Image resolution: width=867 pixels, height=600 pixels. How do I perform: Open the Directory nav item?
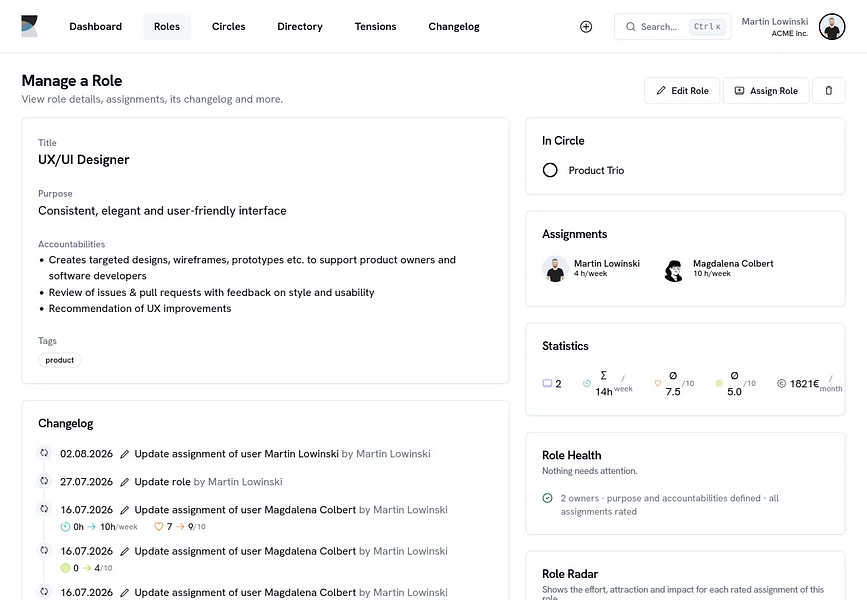pos(300,27)
